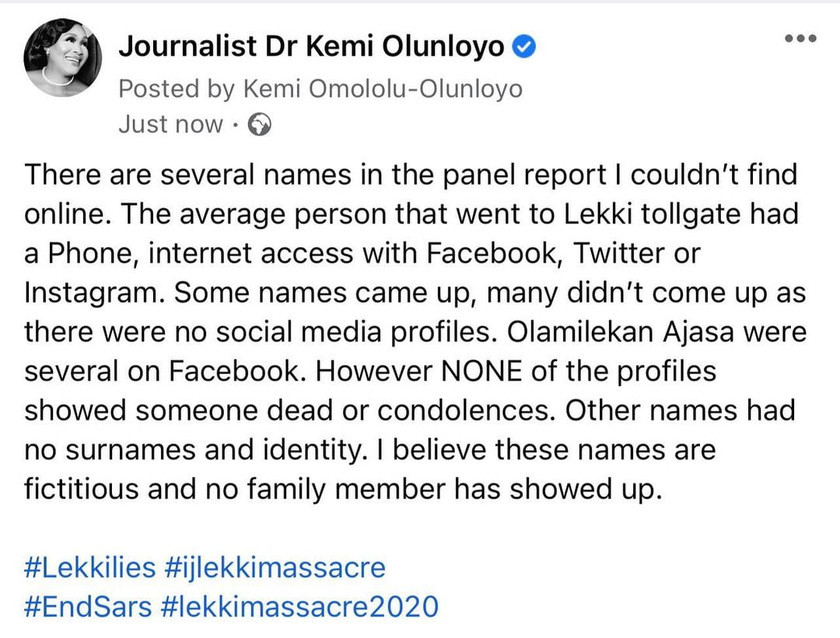
Task: Click the phrase 'Lekki tollgate' in post
Action: (652, 214)
